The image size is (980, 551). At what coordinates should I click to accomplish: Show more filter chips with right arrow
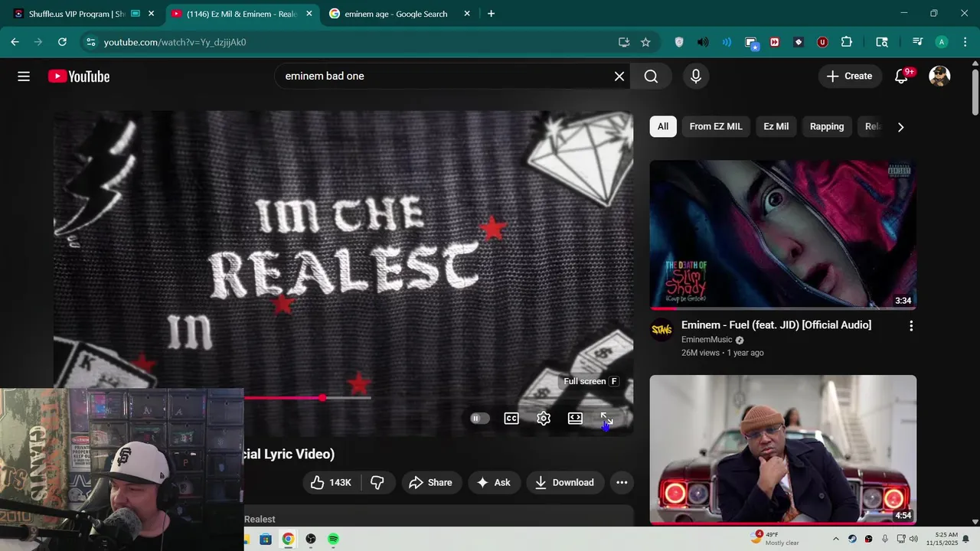click(901, 127)
